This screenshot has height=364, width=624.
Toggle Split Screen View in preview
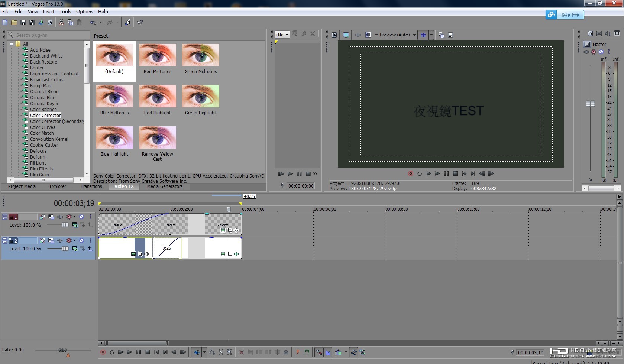(368, 35)
